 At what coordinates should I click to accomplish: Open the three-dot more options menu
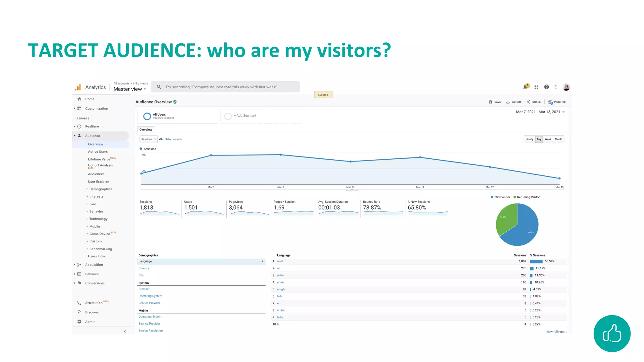click(x=556, y=87)
